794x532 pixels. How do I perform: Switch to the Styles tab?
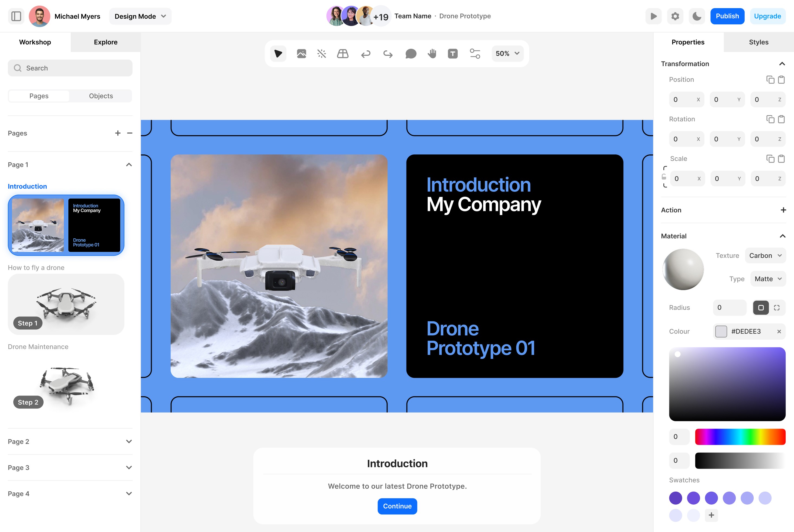point(758,42)
